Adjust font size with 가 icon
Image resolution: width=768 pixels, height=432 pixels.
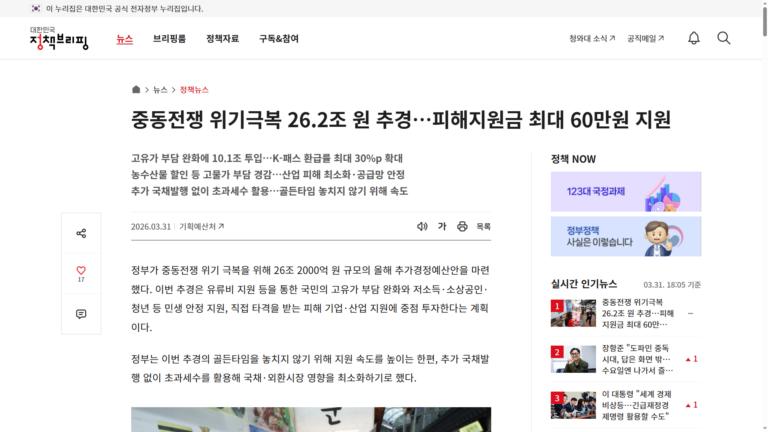[x=442, y=226]
